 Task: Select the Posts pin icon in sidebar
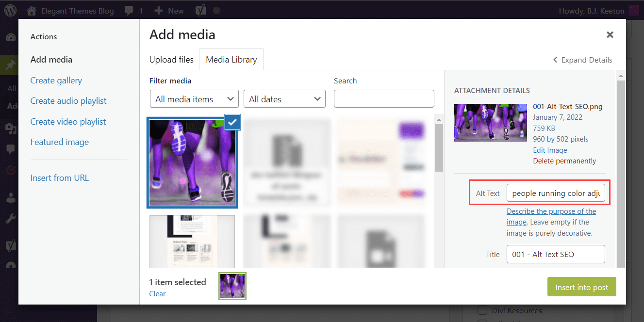(10, 64)
